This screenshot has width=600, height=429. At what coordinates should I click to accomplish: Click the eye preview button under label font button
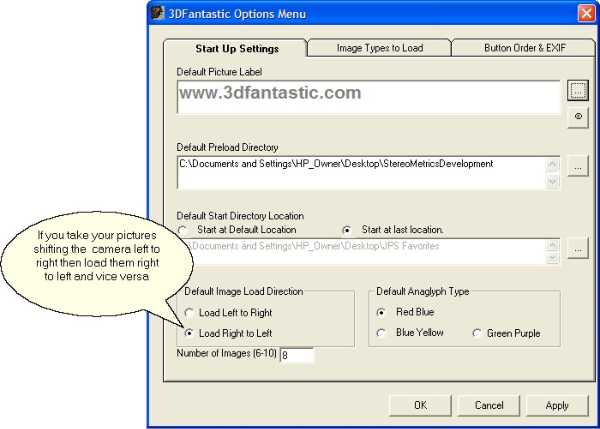coord(577,116)
